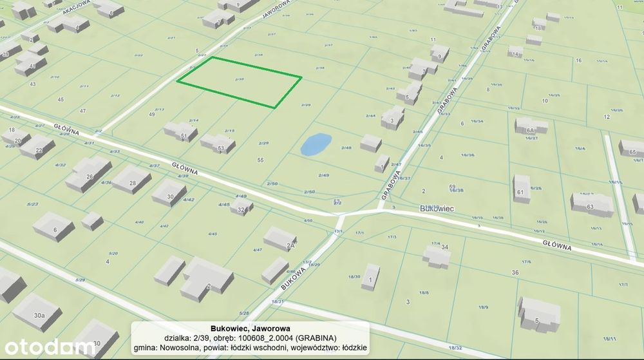
Task: Select parcel label 4/42
Action: 189,200
